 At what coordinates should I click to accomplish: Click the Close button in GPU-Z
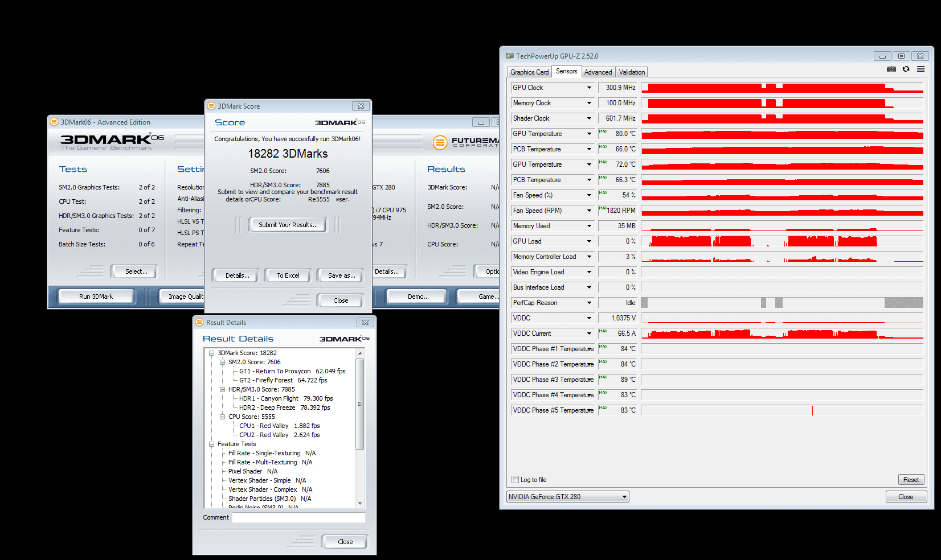click(x=906, y=497)
